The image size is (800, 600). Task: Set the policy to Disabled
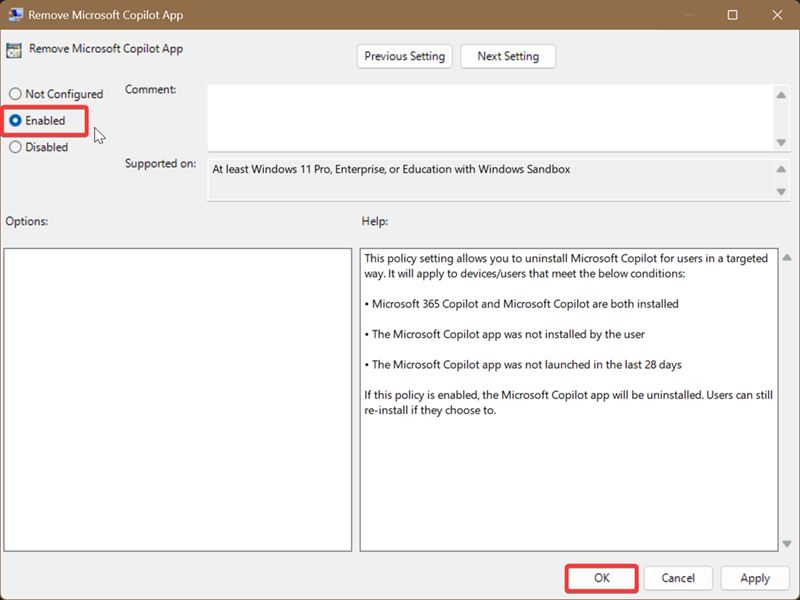[15, 147]
